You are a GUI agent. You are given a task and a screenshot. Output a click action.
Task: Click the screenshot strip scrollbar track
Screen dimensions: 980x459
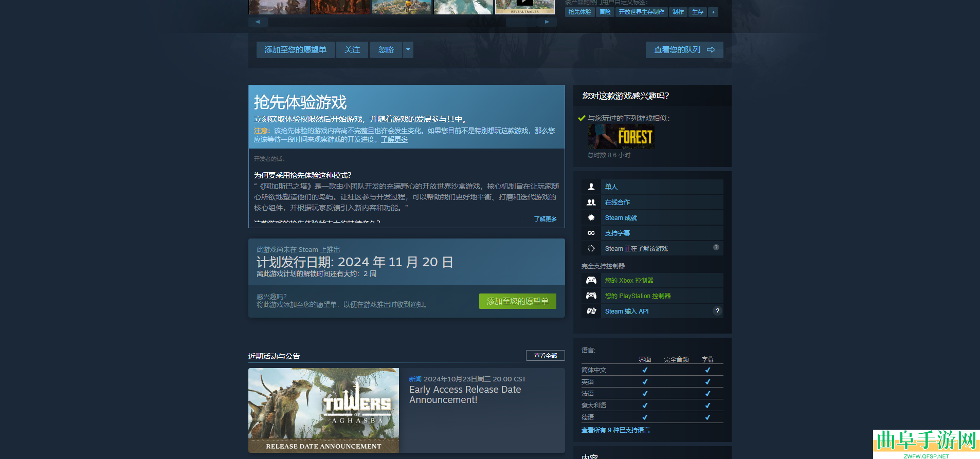(401, 22)
